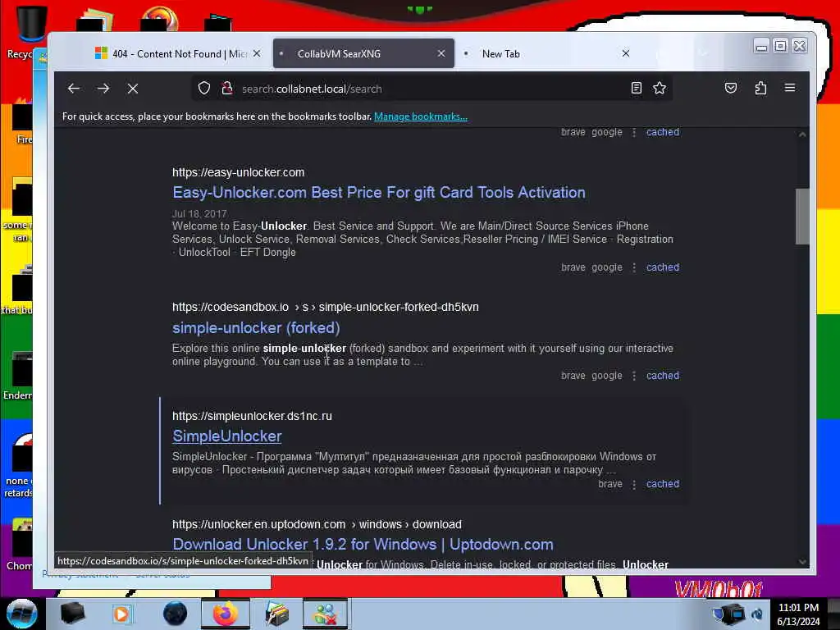
Task: Open the simple-unlocker (forked) result
Action: click(256, 328)
